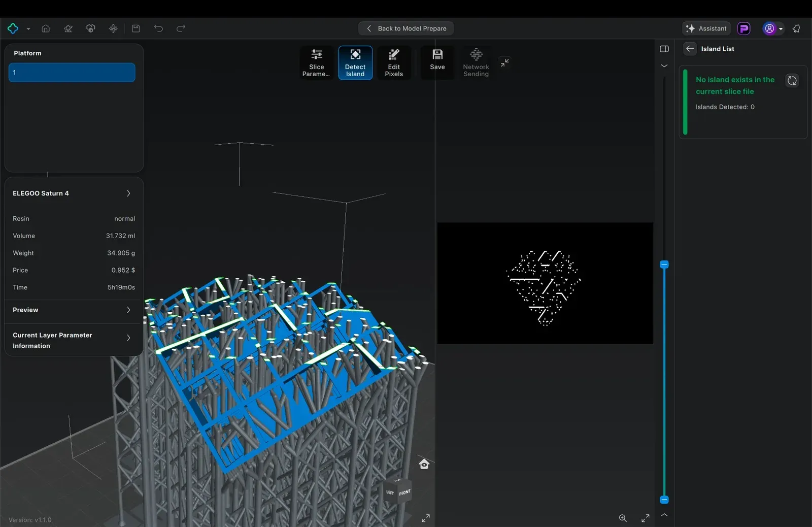Viewport: 812px width, 527px height.
Task: Go back from Island List
Action: 690,49
